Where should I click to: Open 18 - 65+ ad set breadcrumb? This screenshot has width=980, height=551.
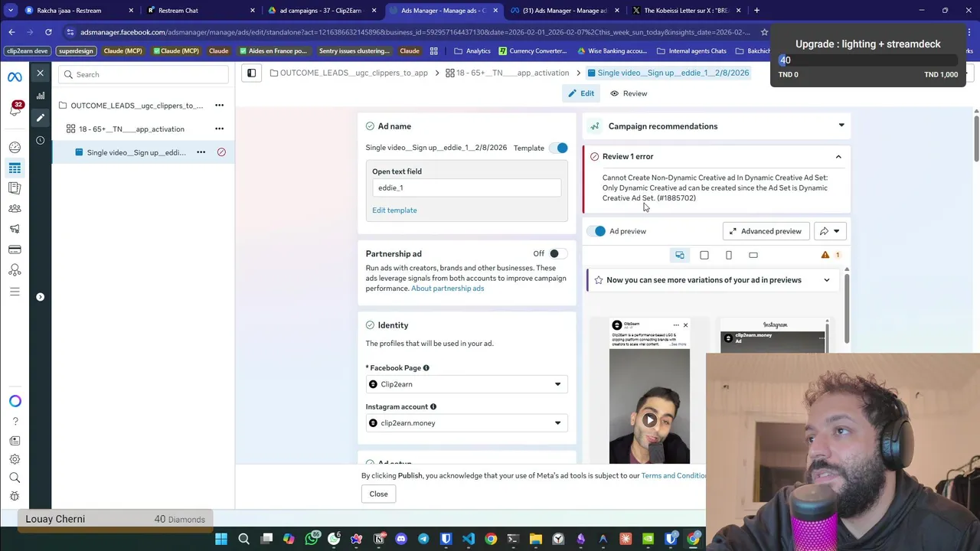[x=508, y=73]
